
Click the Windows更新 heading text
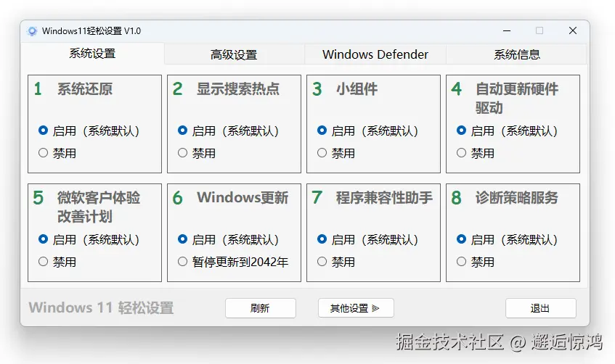click(243, 197)
